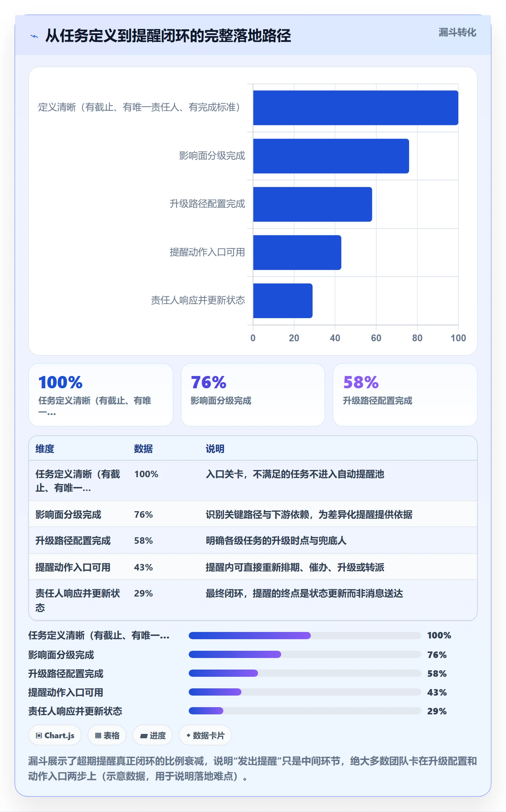Click the 43% value in the table
Screen dimensions: 506x812
pyautogui.click(x=143, y=567)
